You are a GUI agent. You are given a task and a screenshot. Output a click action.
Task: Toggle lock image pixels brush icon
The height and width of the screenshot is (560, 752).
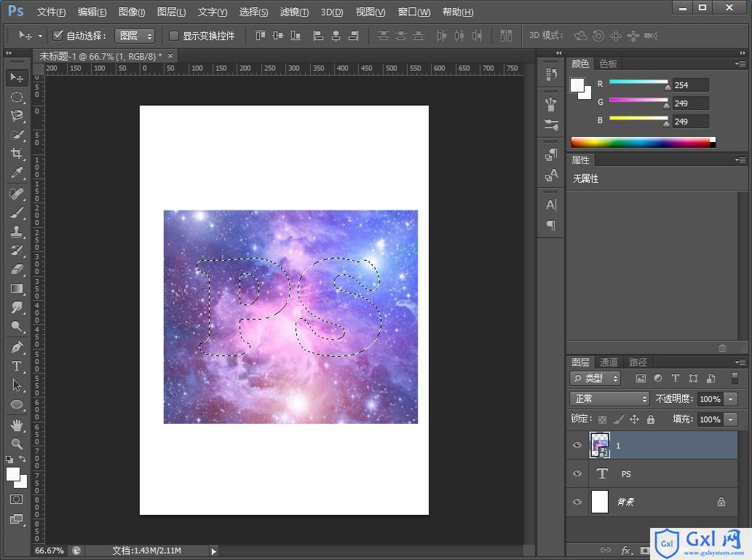pos(619,419)
